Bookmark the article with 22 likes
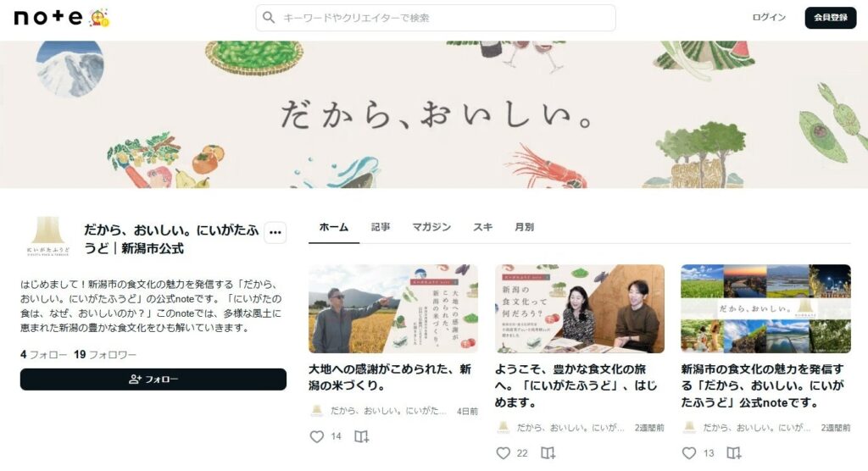 coord(548,453)
